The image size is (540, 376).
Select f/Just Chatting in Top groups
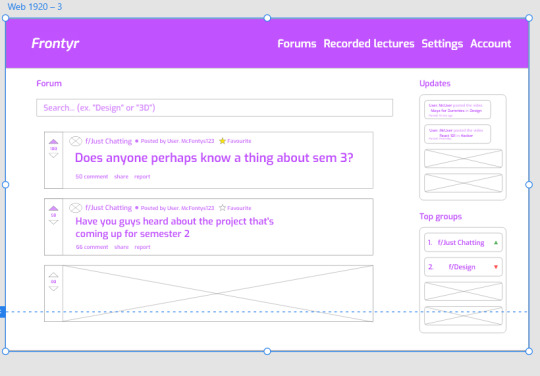pyautogui.click(x=463, y=243)
